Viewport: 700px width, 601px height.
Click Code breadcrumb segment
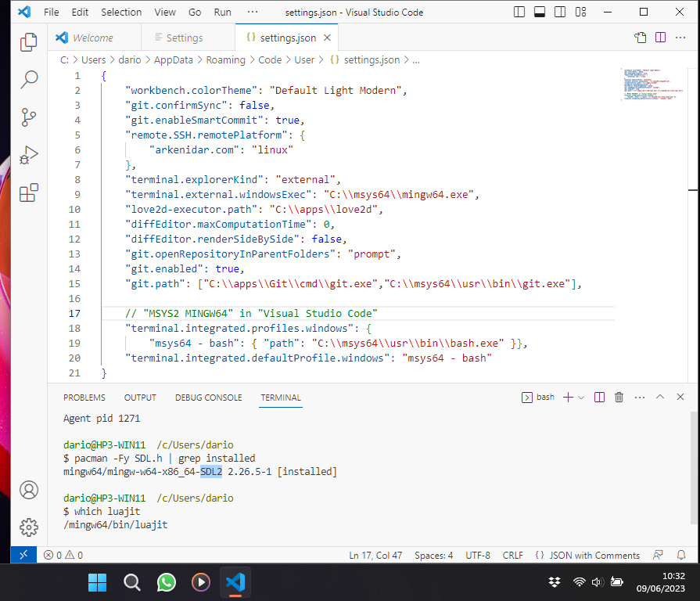(270, 59)
